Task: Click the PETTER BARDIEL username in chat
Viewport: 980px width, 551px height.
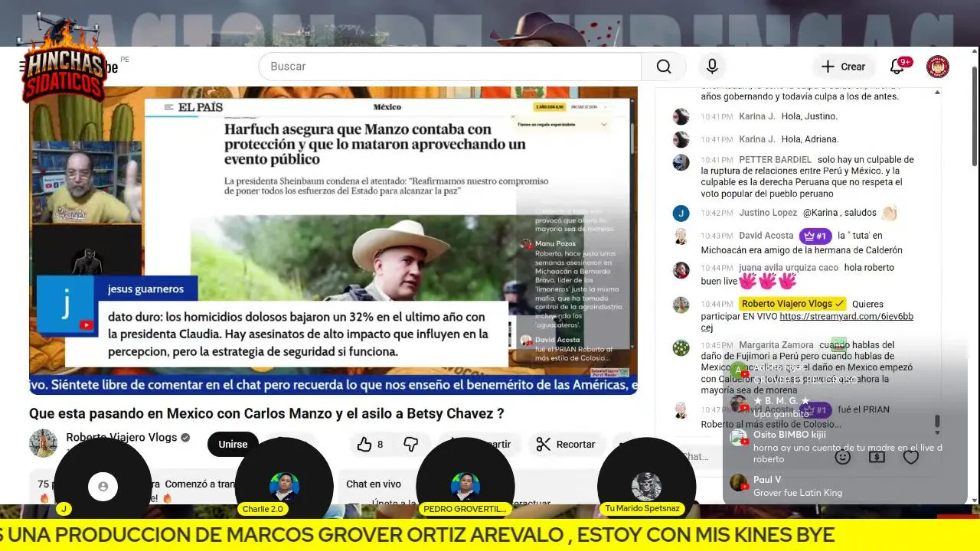Action: pyautogui.click(x=775, y=159)
